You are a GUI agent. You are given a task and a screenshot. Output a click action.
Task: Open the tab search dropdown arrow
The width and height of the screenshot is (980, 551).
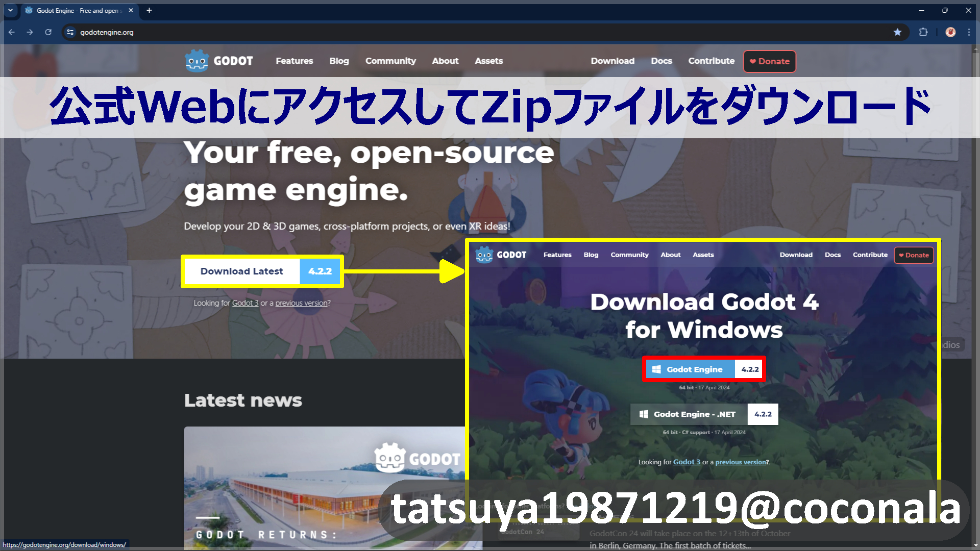[x=10, y=10]
